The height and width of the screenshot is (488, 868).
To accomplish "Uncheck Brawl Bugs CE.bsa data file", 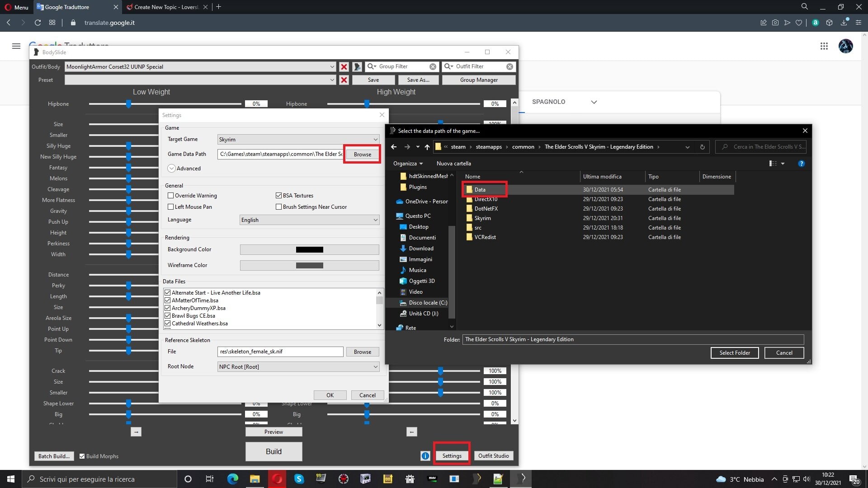I will [x=167, y=316].
